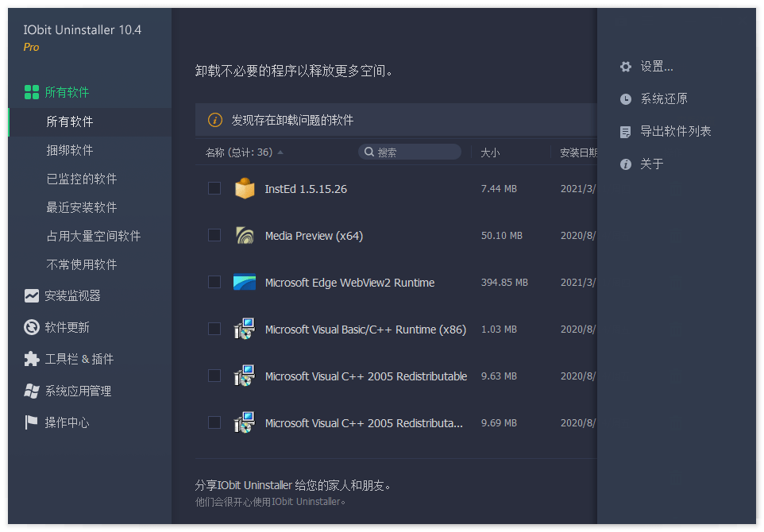764x532 pixels.
Task: Click the 关于 info icon
Action: (x=626, y=164)
